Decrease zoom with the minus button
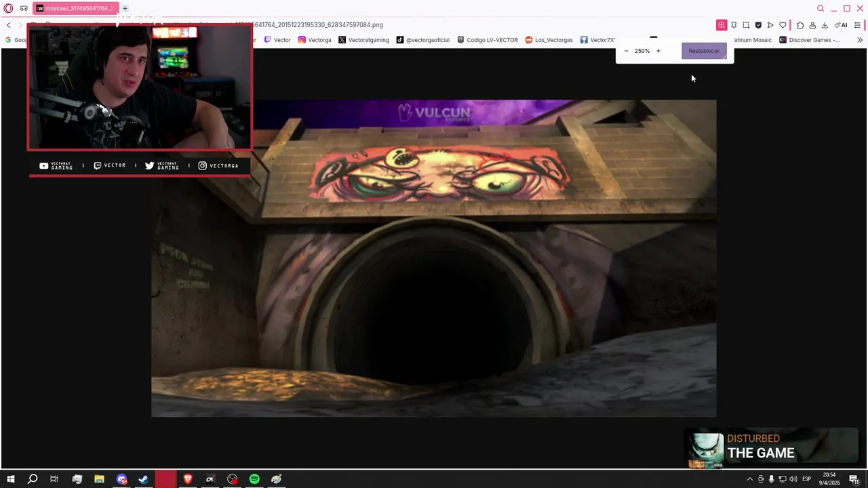The width and height of the screenshot is (868, 488). pos(626,51)
